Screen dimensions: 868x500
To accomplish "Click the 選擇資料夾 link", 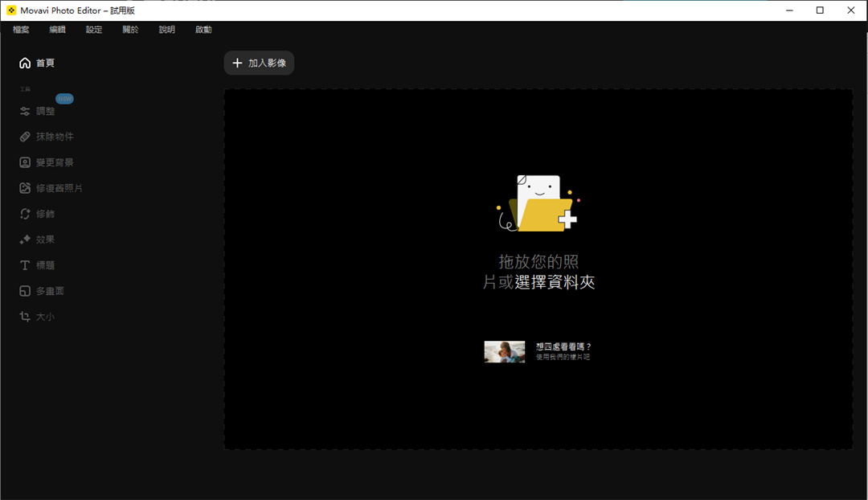I will click(555, 282).
